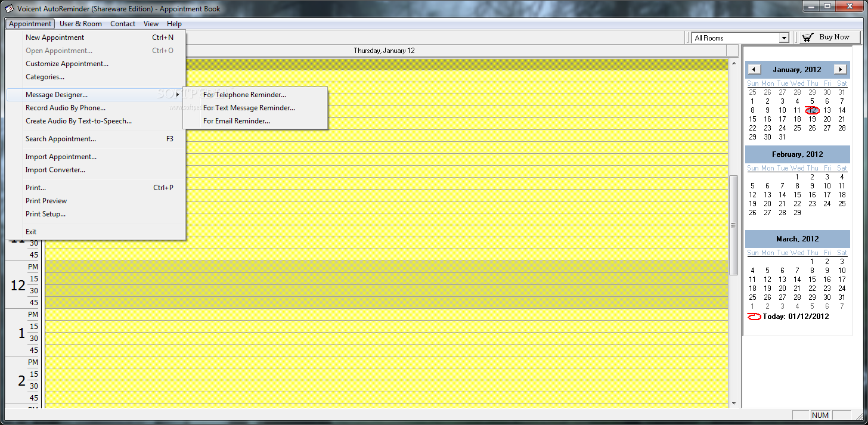Select For Telephone Reminder option
868x425 pixels.
(x=255, y=95)
